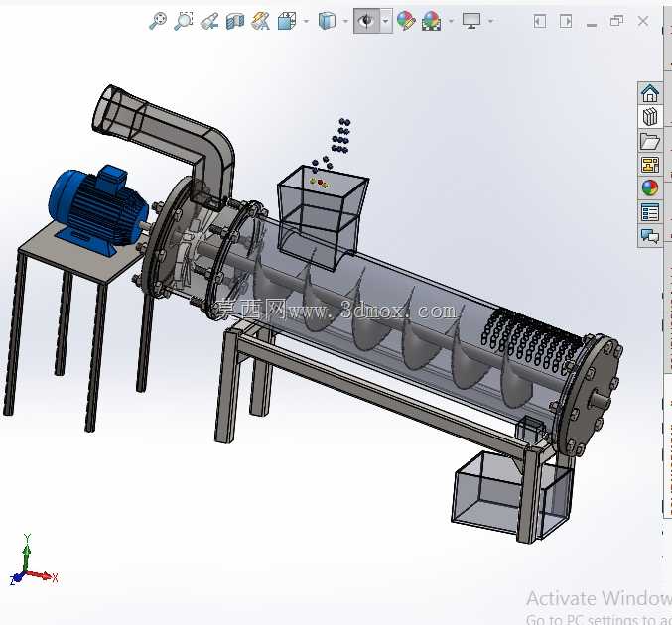Screen dimensions: 672x625
Task: Click the Dynamic Annotation Views icon
Action: [x=261, y=21]
